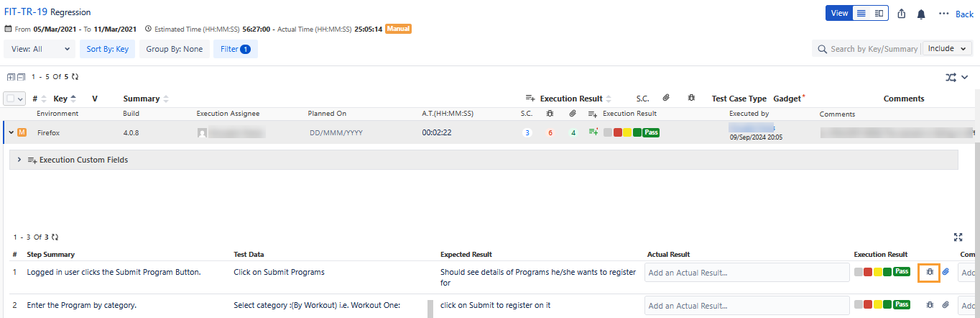Viewport: 980px width, 318px height.
Task: Click the assignee avatar in Firefox row
Action: coord(203,133)
